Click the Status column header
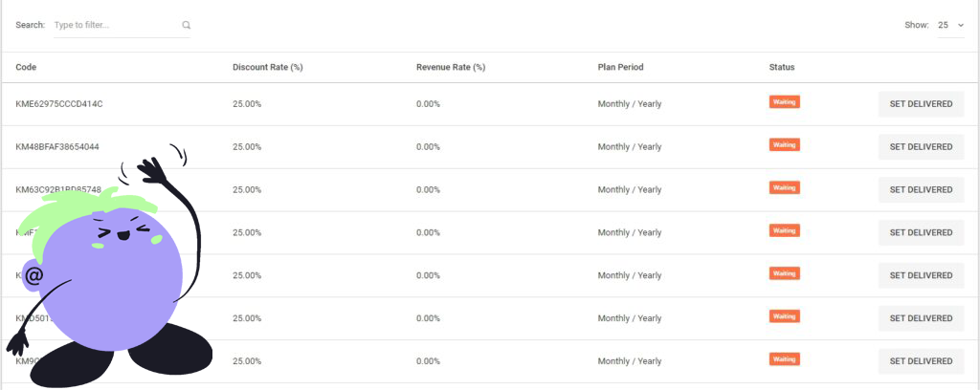 (782, 68)
